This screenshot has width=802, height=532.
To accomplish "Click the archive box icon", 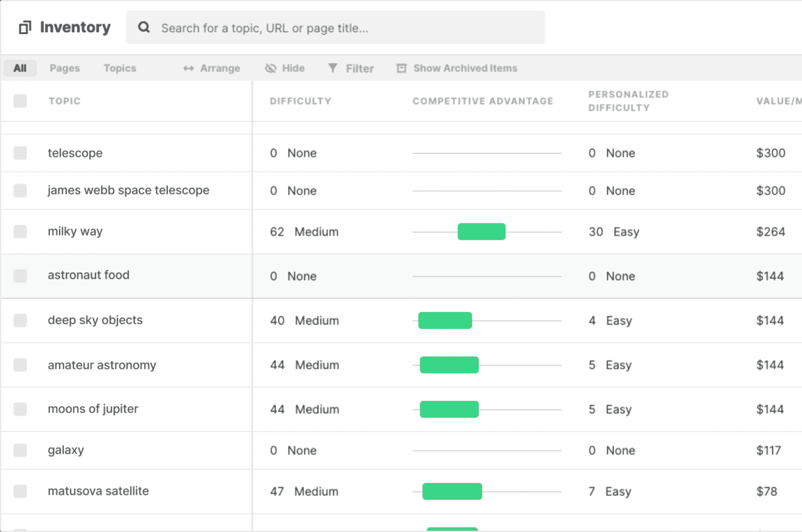I will click(x=401, y=69).
